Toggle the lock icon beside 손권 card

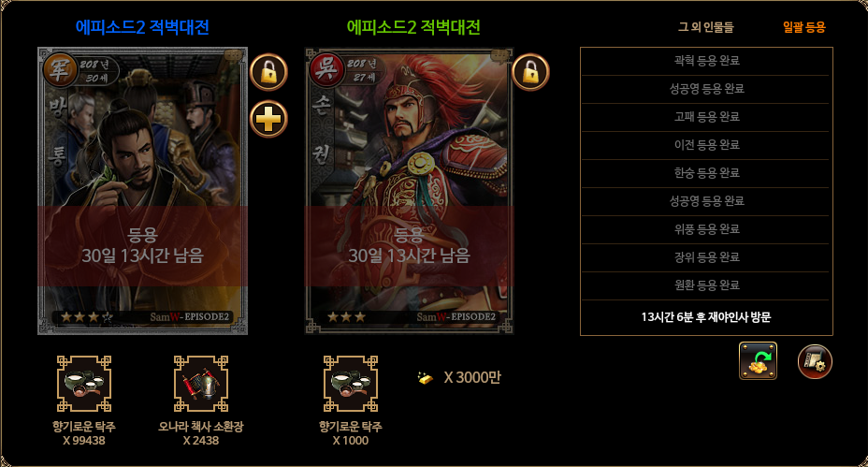point(530,72)
